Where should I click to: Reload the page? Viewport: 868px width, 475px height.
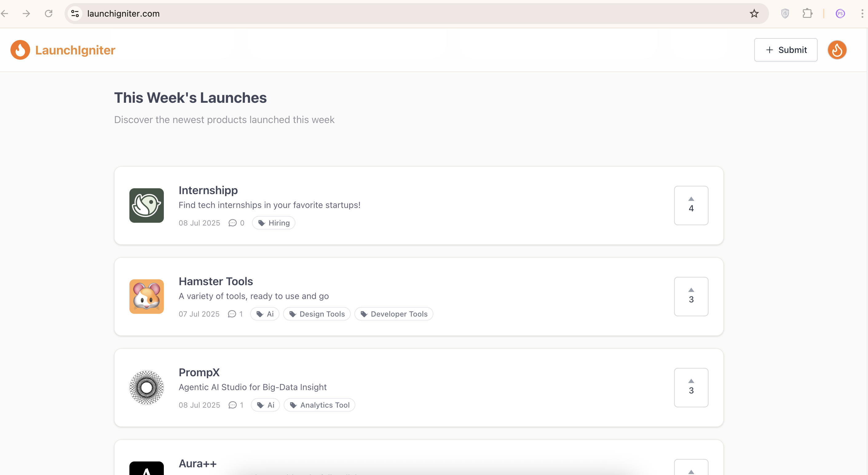click(x=49, y=14)
